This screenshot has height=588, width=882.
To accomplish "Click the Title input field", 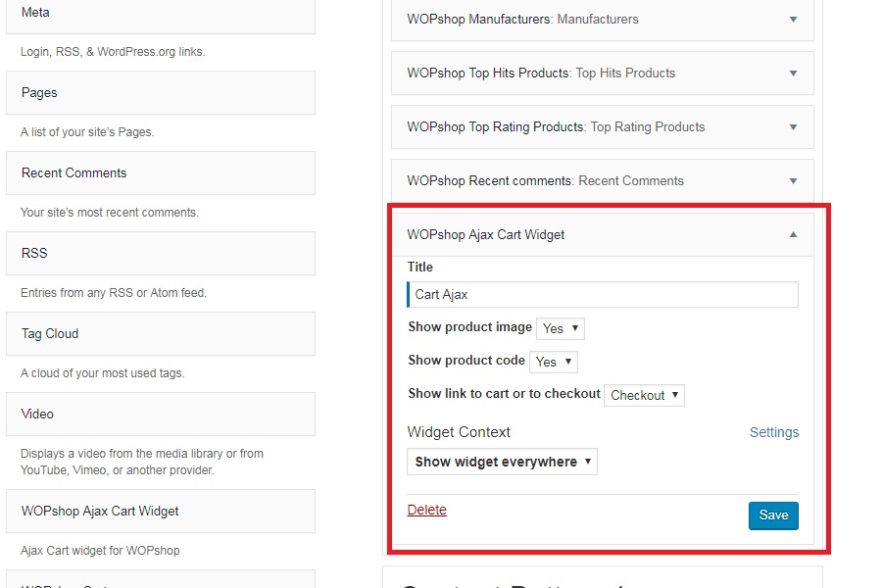I will point(602,294).
